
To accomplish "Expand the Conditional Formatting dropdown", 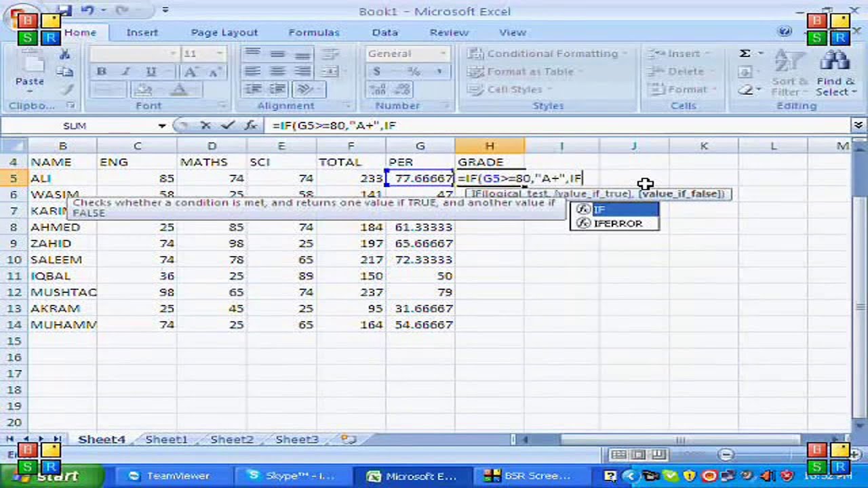I will coord(624,54).
